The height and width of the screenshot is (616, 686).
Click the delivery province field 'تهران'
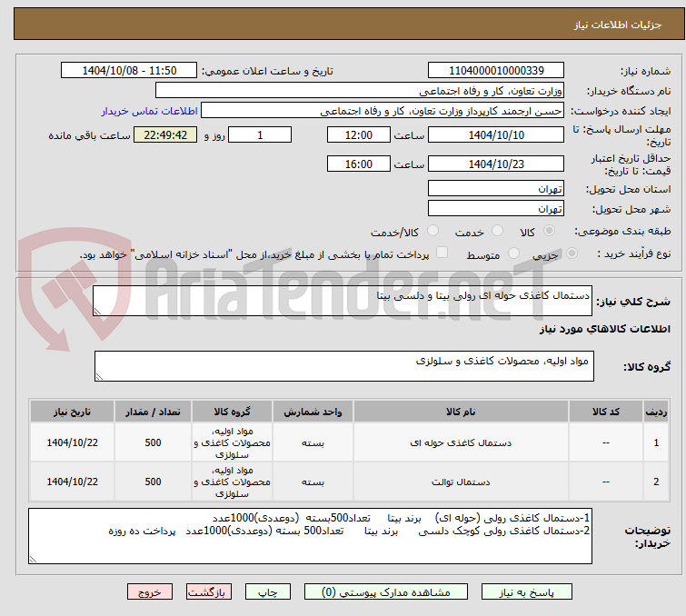[x=496, y=189]
